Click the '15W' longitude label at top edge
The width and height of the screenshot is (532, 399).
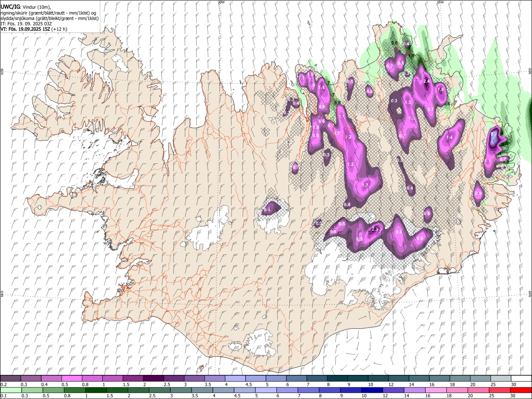coord(440,2)
